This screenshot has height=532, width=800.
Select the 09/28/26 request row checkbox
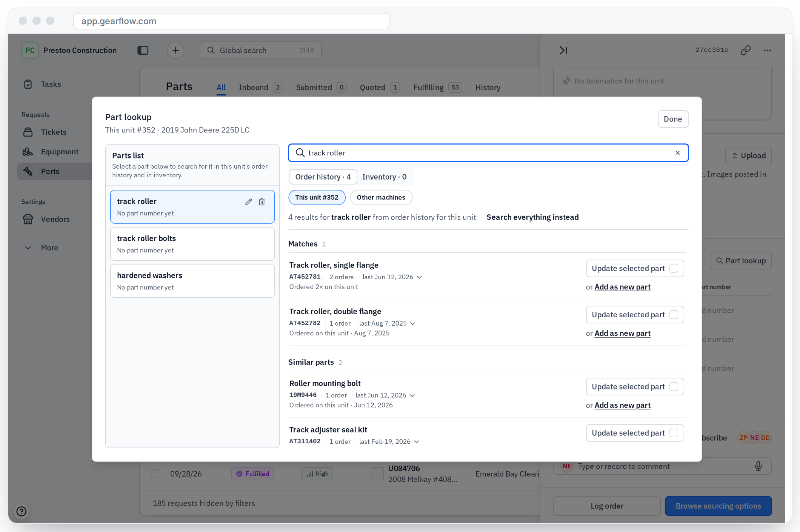click(x=155, y=474)
